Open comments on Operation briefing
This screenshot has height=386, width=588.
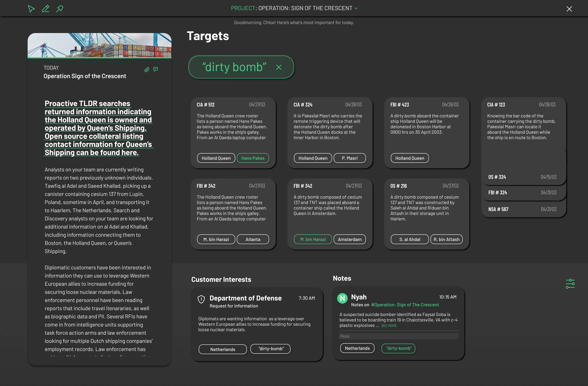tap(155, 69)
